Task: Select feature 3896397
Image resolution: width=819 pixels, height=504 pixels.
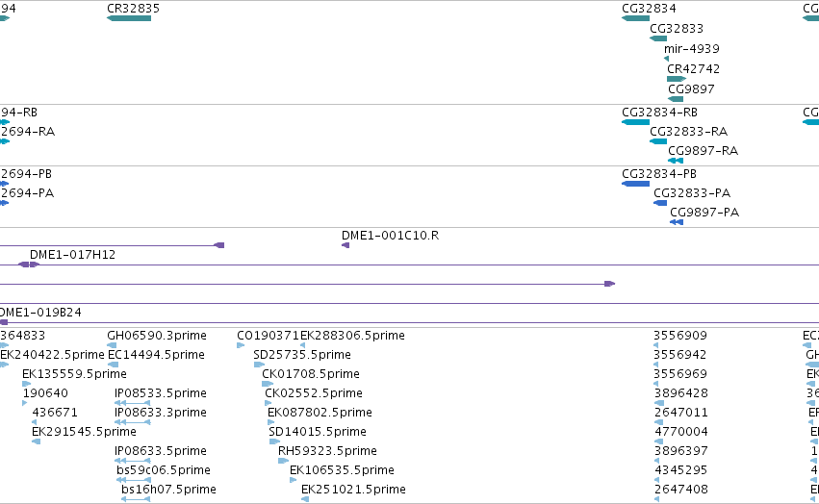Action: pyautogui.click(x=656, y=461)
